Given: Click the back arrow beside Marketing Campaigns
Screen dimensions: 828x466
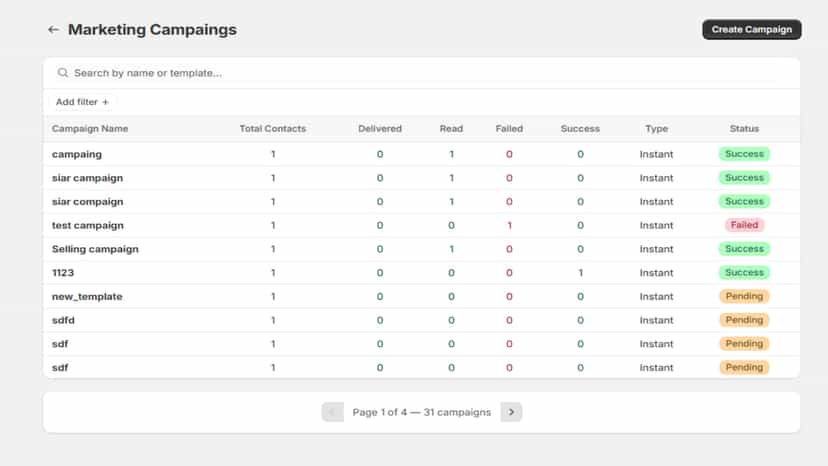Looking at the screenshot, I should (53, 30).
